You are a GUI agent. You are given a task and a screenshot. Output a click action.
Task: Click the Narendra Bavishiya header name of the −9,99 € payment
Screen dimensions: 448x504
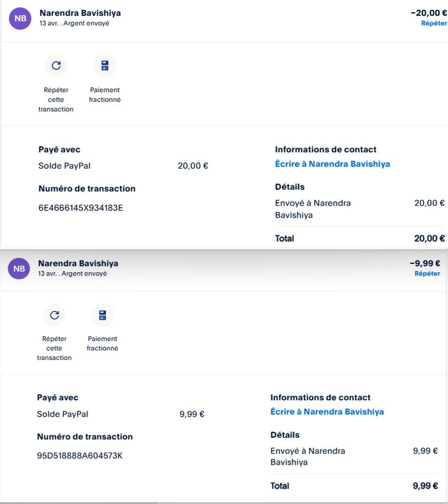tap(78, 263)
